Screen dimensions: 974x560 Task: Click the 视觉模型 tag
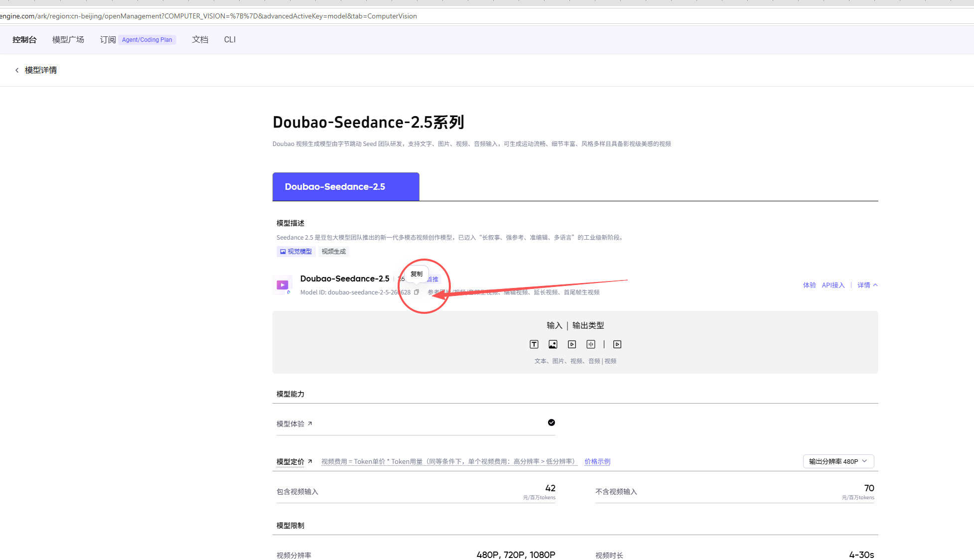296,252
